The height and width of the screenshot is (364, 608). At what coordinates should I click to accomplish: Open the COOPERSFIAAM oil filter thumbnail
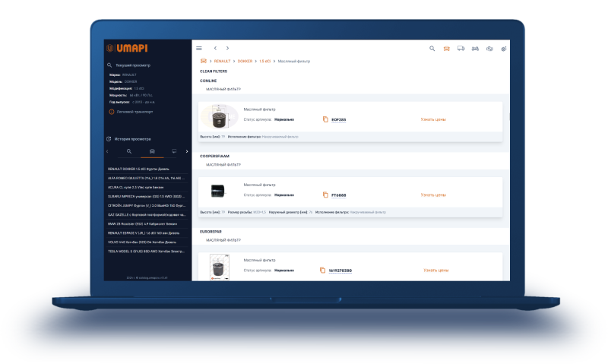pyautogui.click(x=217, y=191)
